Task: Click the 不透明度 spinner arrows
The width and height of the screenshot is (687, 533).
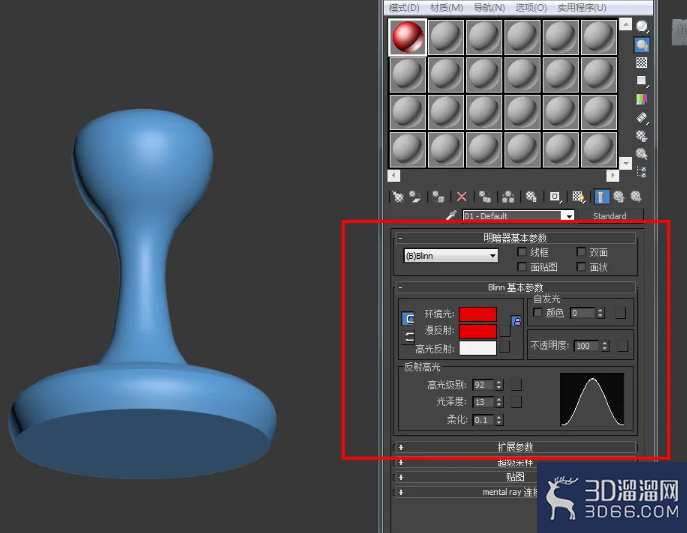Action: tap(605, 346)
